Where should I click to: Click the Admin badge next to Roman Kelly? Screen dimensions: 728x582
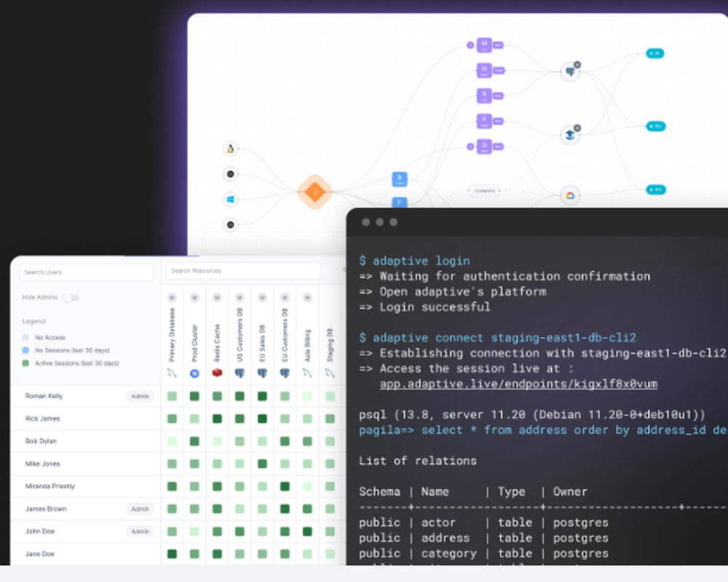(141, 396)
